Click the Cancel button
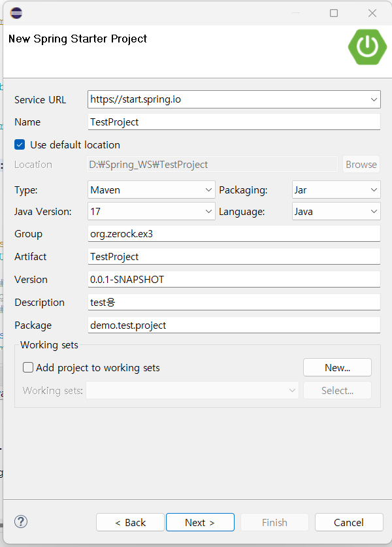The height and width of the screenshot is (547, 392). coord(349,522)
